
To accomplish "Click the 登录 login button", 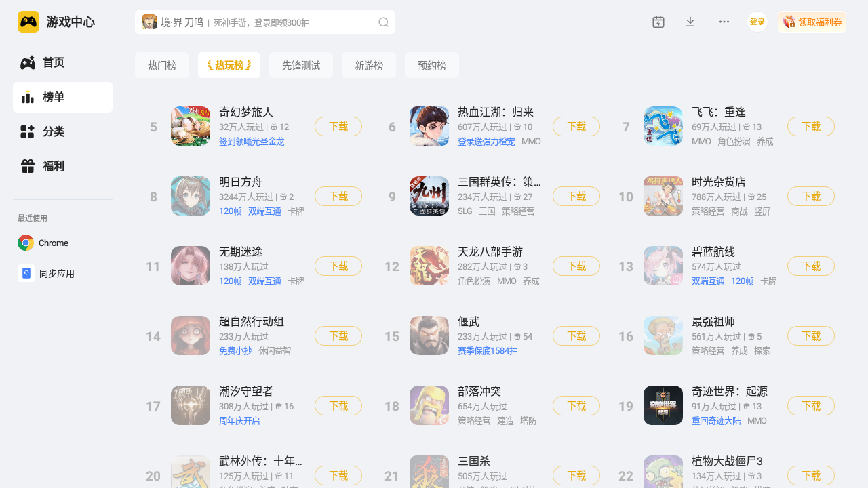I will (x=757, y=22).
